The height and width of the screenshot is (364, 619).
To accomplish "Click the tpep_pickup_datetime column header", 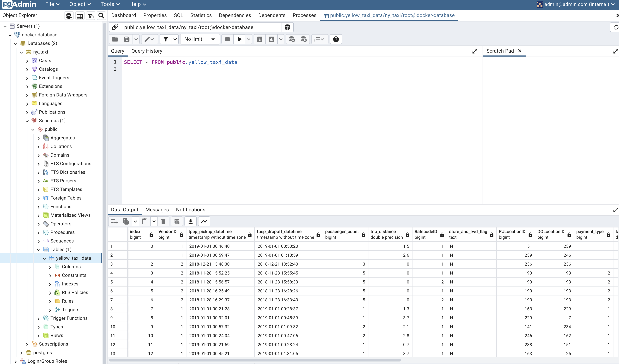I will pyautogui.click(x=220, y=234).
